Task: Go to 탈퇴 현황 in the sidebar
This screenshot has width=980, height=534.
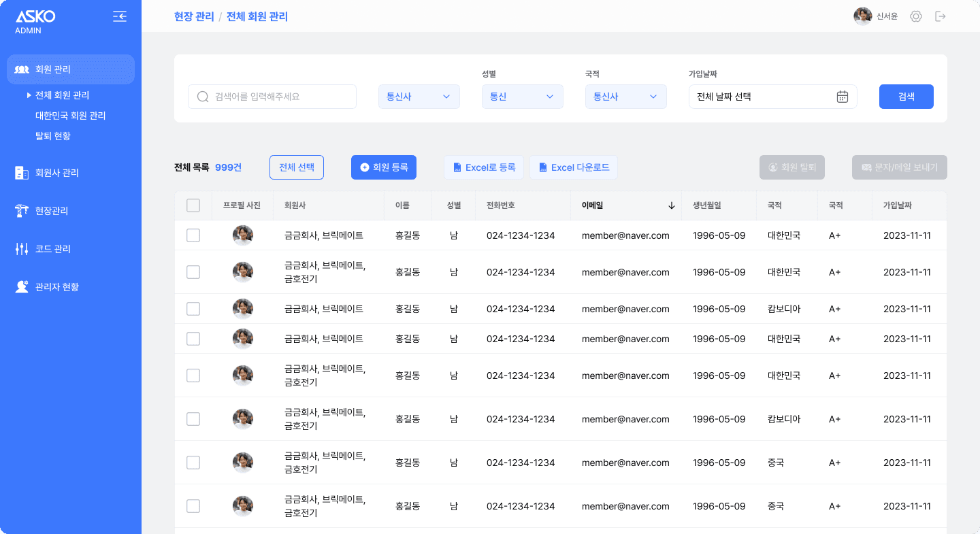Action: (x=53, y=136)
